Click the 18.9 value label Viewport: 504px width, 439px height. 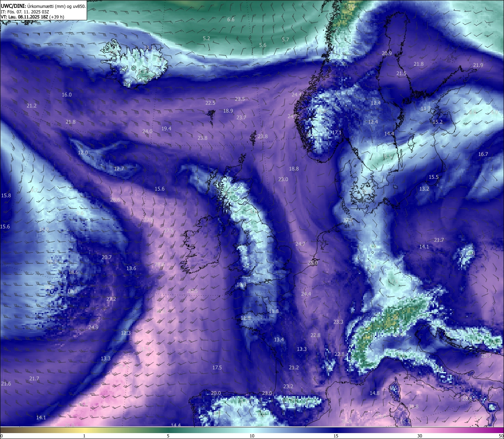click(228, 111)
